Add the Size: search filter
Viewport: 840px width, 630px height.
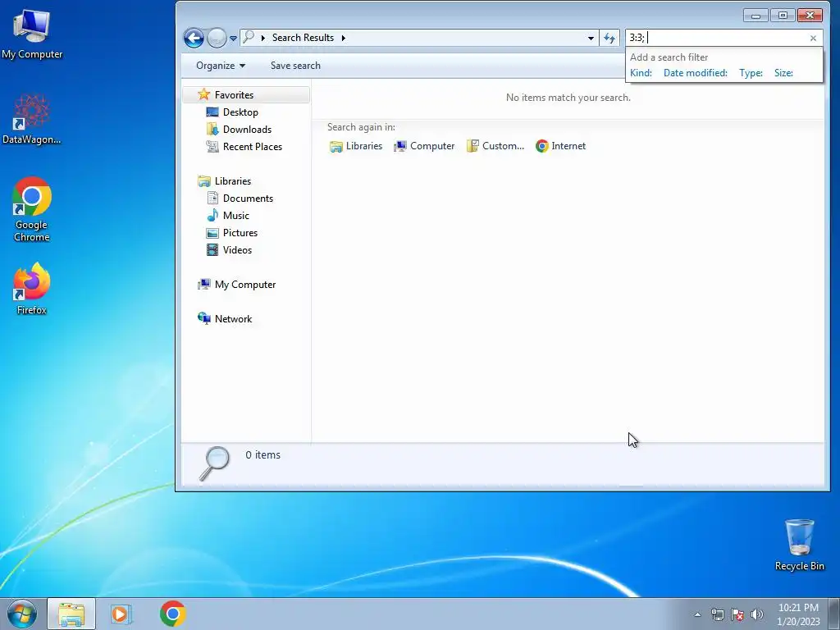click(x=783, y=73)
